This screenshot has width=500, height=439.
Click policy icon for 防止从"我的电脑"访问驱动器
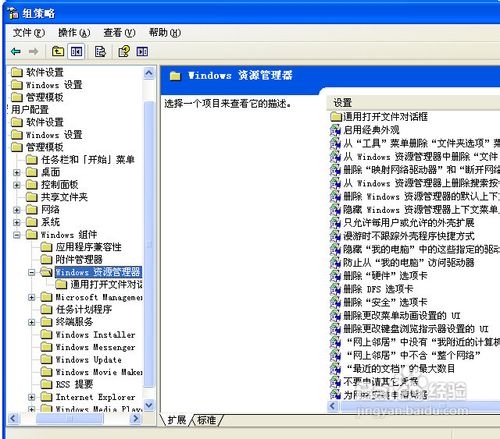335,263
